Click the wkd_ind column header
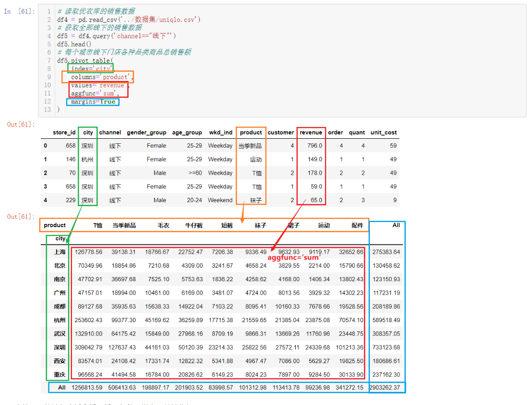Screen dimensions: 532x405 pos(220,133)
